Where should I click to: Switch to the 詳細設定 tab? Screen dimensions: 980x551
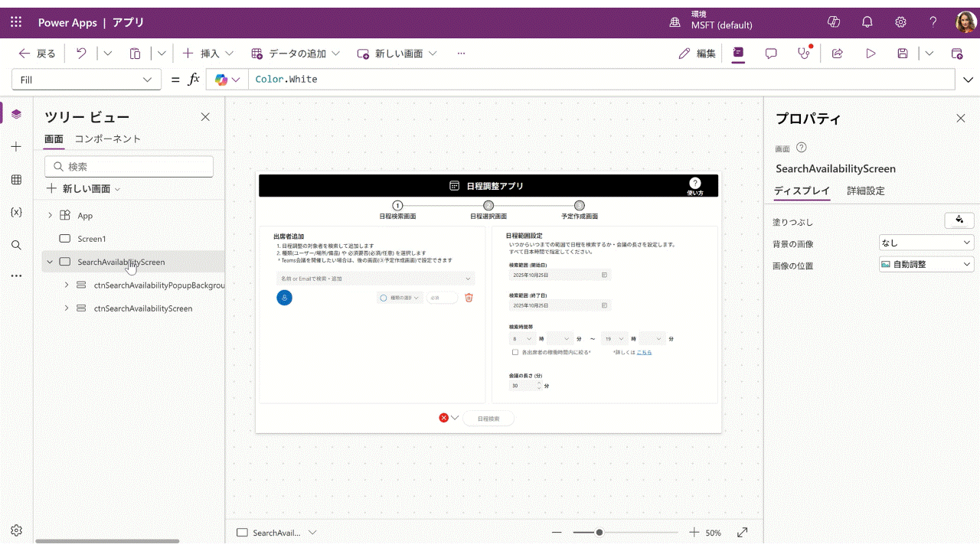coord(865,191)
